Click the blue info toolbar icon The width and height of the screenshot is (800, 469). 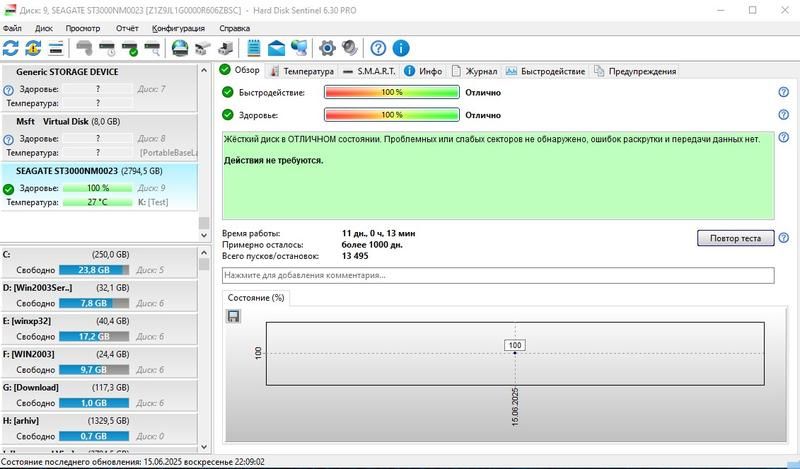point(401,48)
